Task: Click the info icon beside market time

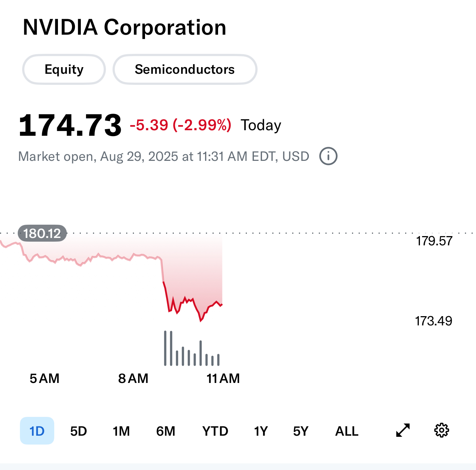Action: pos(328,156)
